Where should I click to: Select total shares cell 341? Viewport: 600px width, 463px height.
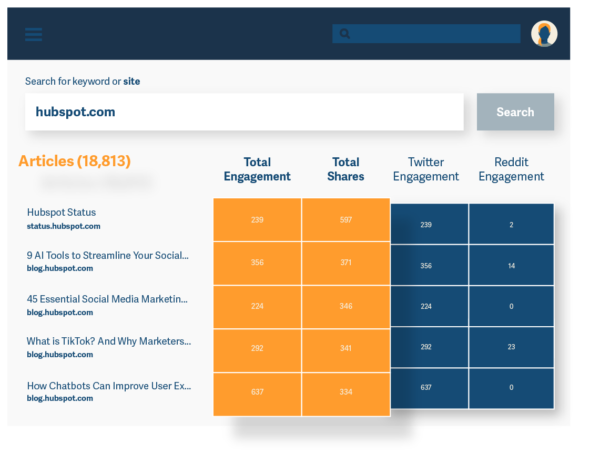click(x=346, y=350)
